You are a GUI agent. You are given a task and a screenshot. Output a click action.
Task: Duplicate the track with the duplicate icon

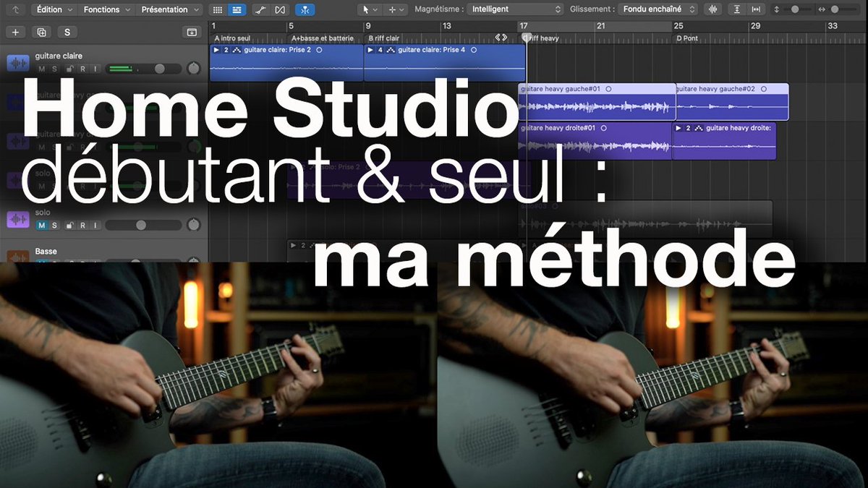(41, 32)
